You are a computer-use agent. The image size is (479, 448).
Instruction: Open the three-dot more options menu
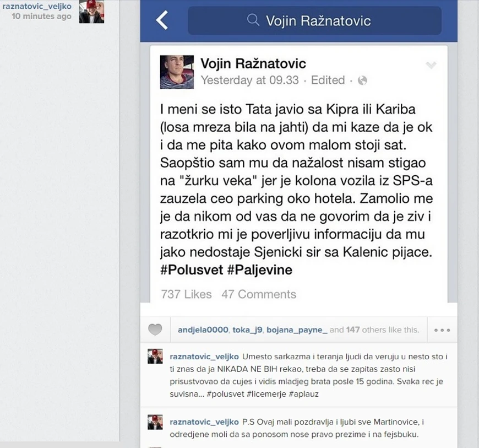click(442, 330)
